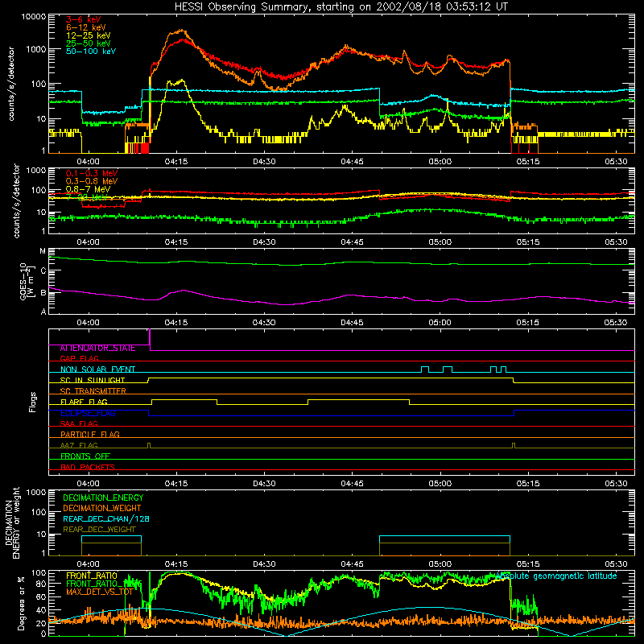Click 05:00 time label under the GOES panel

pyautogui.click(x=440, y=323)
